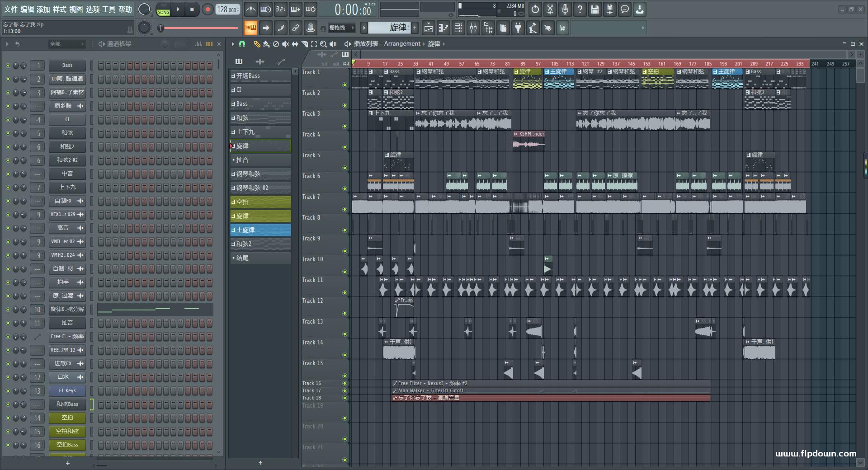The width and height of the screenshot is (868, 470).
Task: Click the one-click recording microphone icon
Action: [x=565, y=9]
